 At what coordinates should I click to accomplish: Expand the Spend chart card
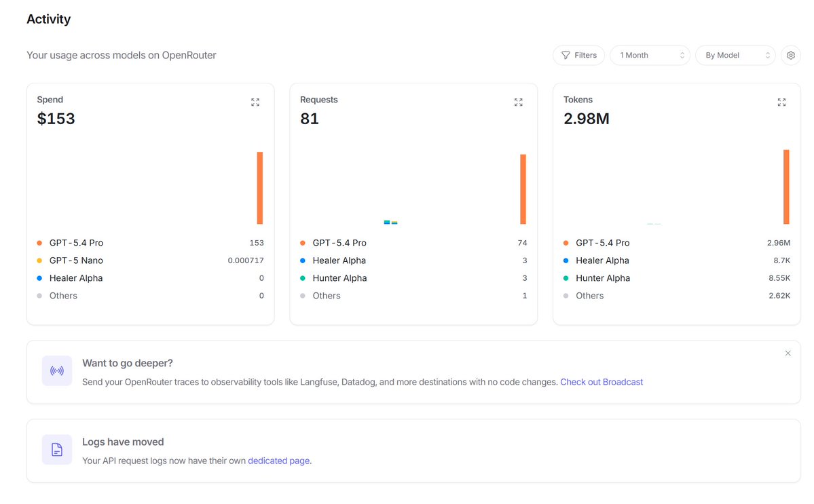pyautogui.click(x=255, y=102)
